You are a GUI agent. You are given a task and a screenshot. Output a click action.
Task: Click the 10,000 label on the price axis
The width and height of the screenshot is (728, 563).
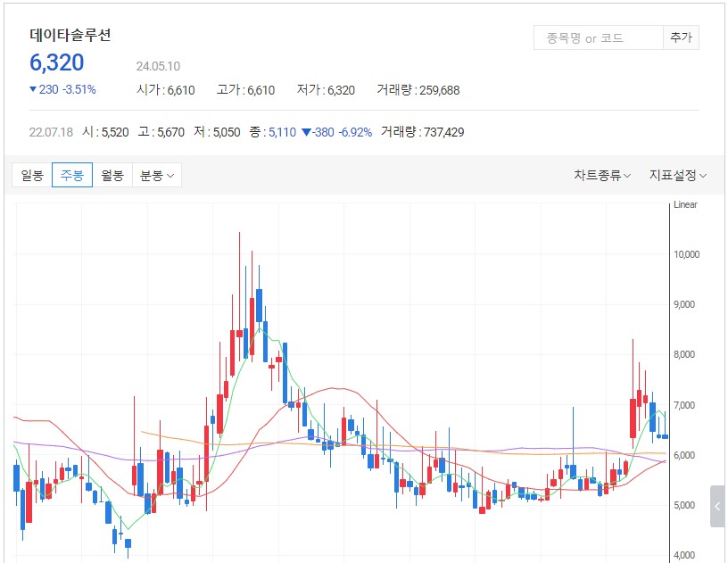point(690,255)
